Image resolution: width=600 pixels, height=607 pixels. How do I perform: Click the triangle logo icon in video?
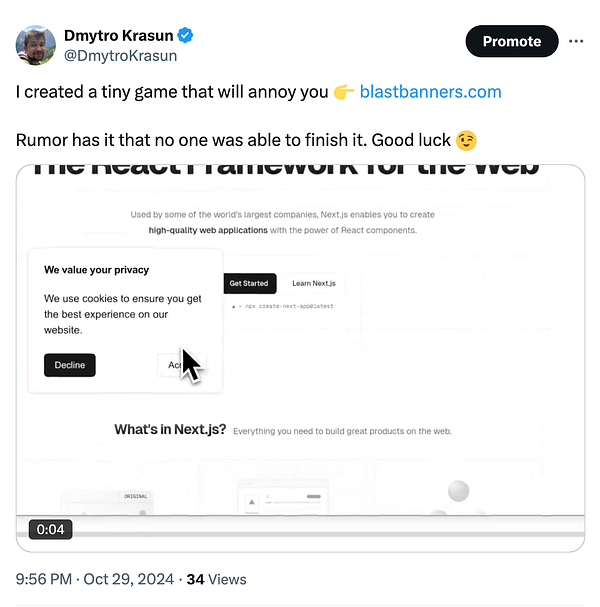pyautogui.click(x=252, y=502)
